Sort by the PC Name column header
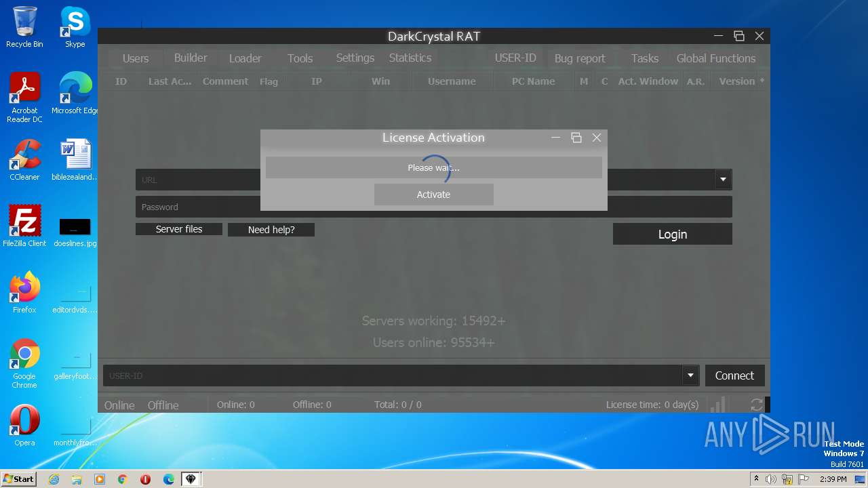The image size is (868, 488). (x=533, y=81)
